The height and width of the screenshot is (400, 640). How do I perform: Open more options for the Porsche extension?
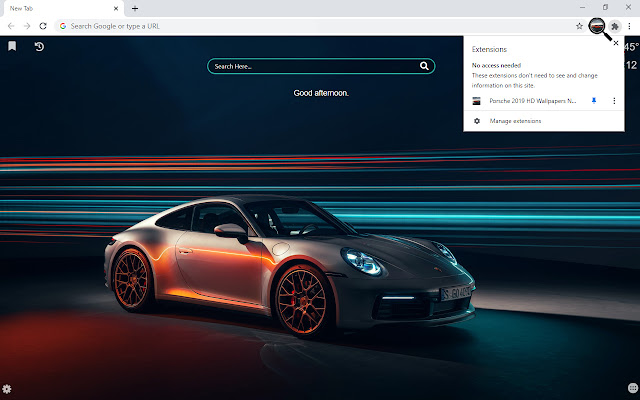[614, 100]
